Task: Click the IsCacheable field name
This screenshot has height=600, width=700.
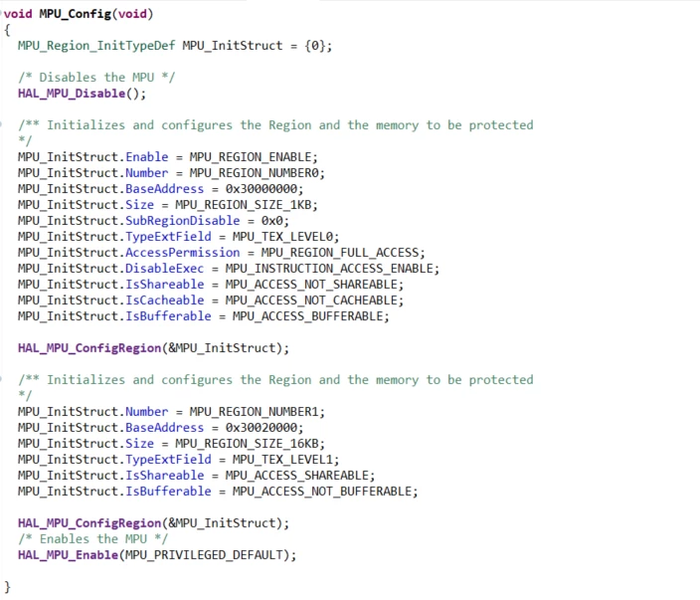Action: point(164,300)
